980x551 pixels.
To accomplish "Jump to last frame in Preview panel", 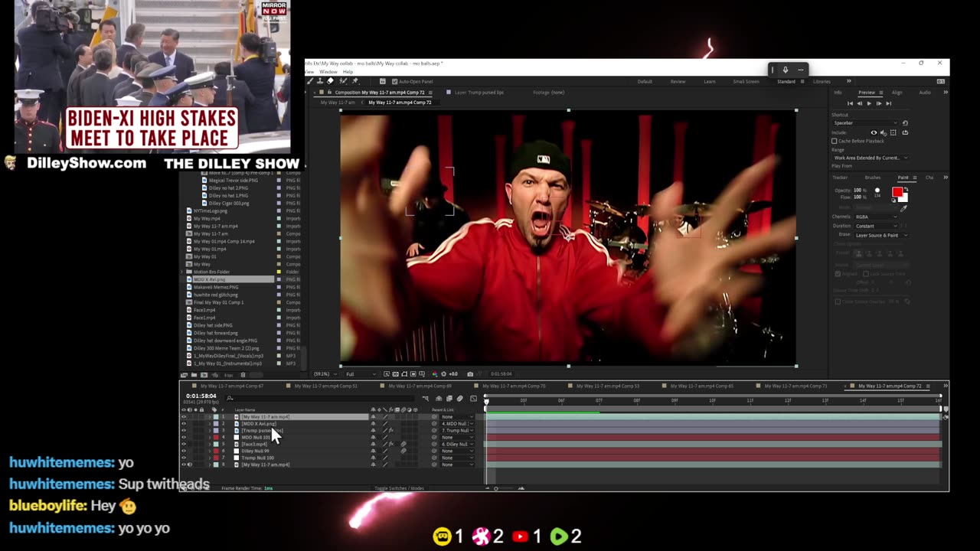I will coord(888,103).
